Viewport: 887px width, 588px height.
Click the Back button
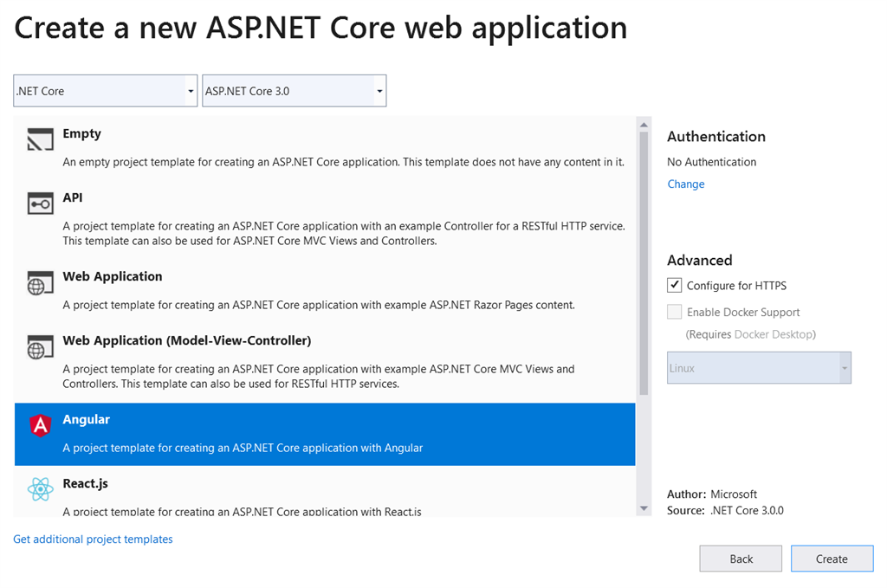click(741, 559)
